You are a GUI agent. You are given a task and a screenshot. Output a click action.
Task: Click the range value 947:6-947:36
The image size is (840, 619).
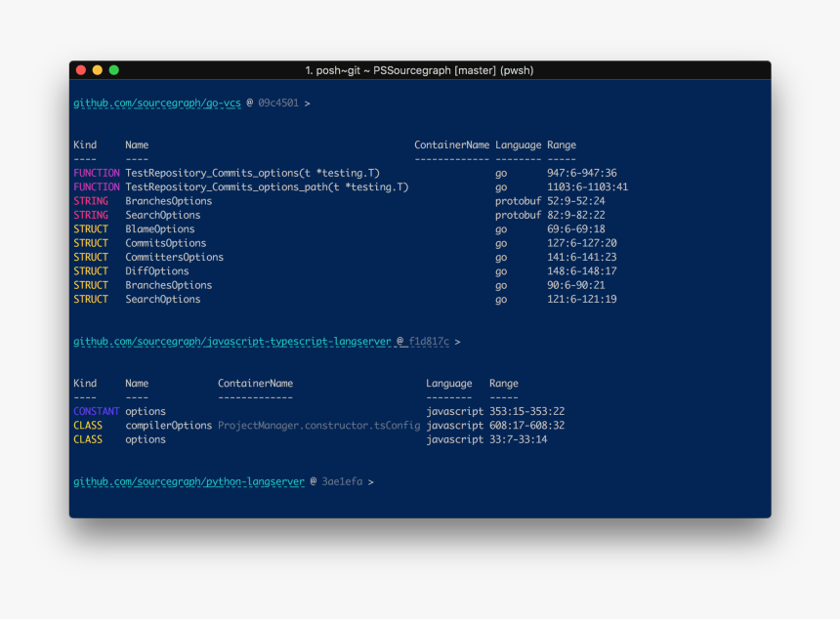point(581,173)
